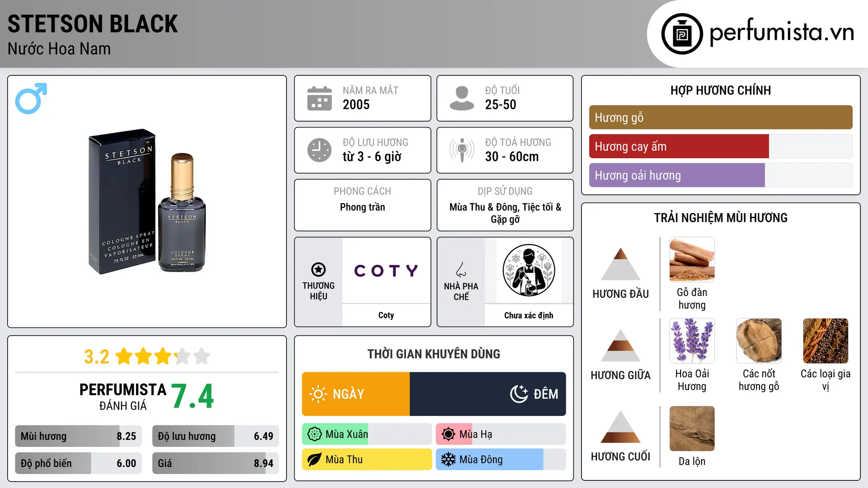The height and width of the screenshot is (488, 868).
Task: Select the dark Đêm segment
Action: click(488, 394)
